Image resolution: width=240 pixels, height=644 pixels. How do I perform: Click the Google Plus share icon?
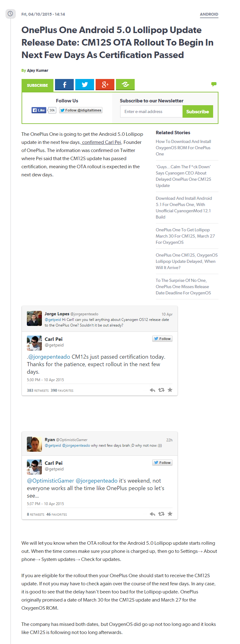[105, 85]
